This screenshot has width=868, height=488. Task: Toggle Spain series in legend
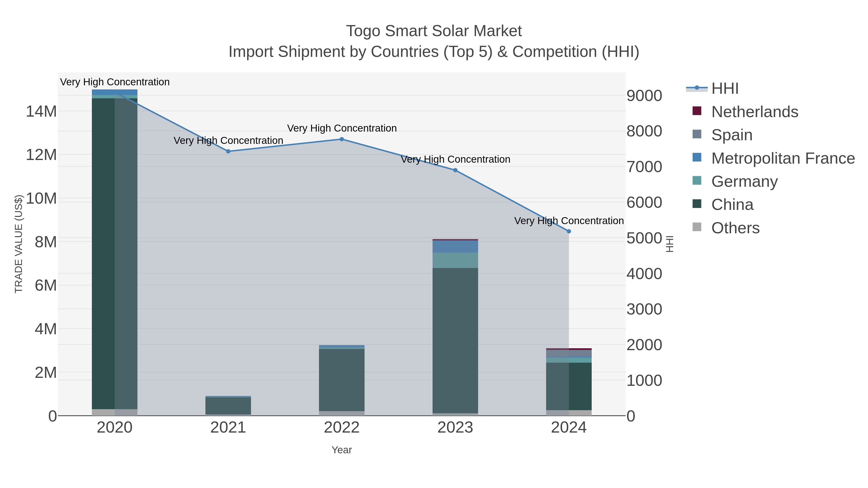coord(722,135)
